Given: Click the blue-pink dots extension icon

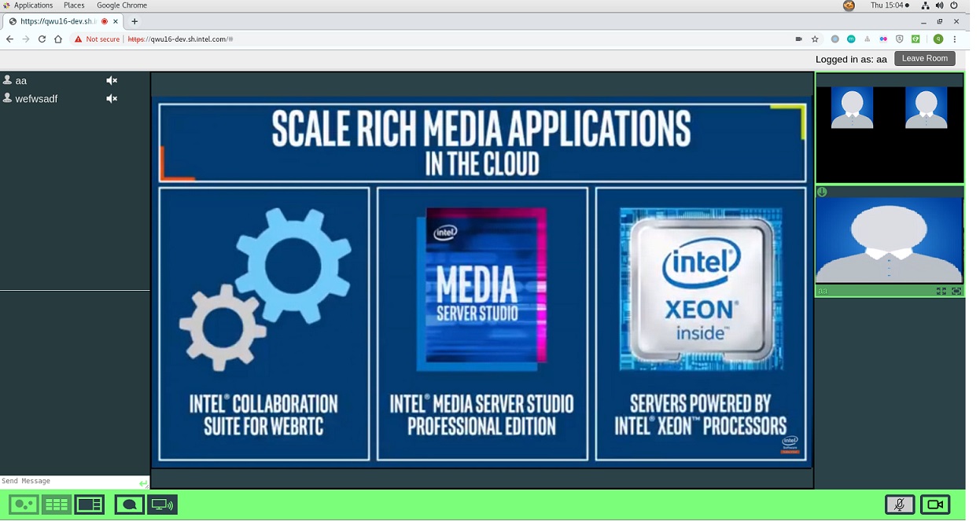Looking at the screenshot, I should click(x=883, y=39).
